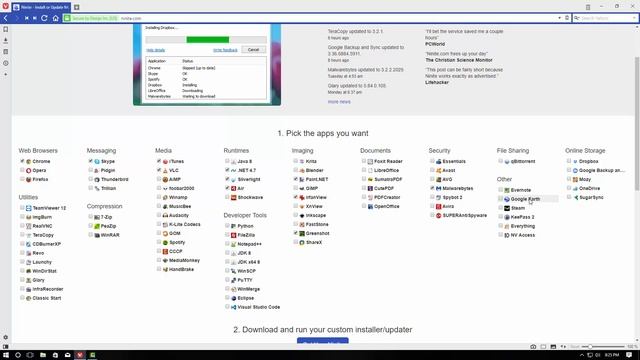This screenshot has width=640, height=360.
Task: Check the Steam checkbox
Action: tap(500, 208)
